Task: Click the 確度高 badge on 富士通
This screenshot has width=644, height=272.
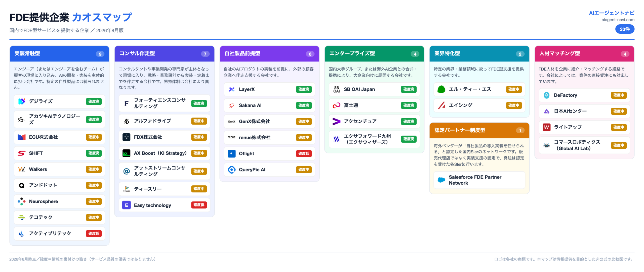Action: click(x=409, y=105)
